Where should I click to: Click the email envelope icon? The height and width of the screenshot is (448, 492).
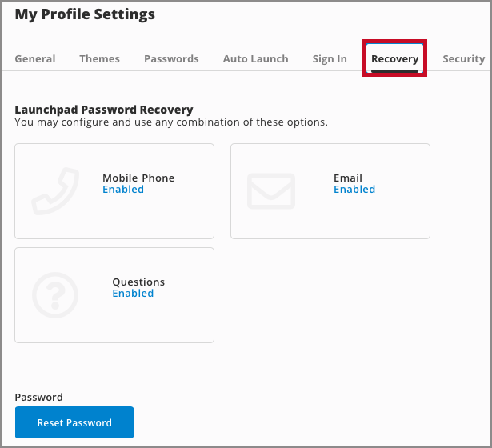[x=270, y=191]
